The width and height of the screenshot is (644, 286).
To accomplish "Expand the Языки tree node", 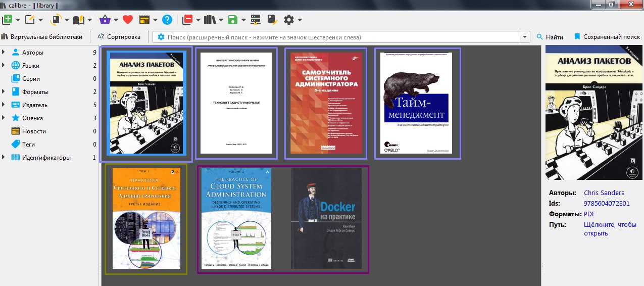I will pyautogui.click(x=4, y=65).
